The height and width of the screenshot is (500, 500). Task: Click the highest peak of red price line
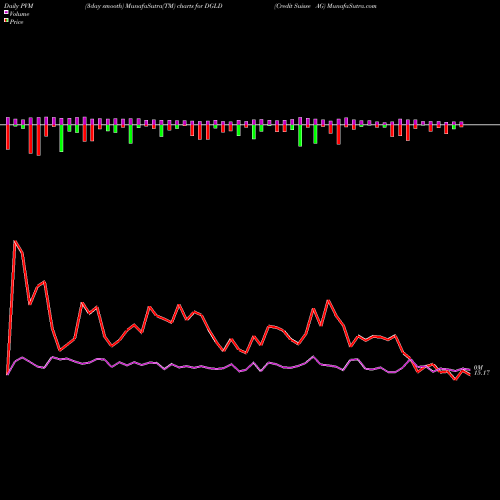pyautogui.click(x=15, y=241)
